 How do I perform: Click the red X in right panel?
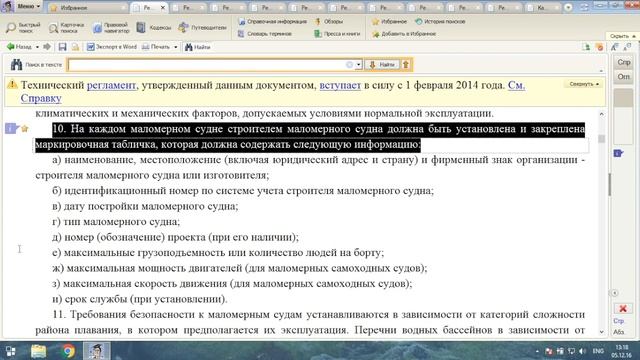pos(623,309)
